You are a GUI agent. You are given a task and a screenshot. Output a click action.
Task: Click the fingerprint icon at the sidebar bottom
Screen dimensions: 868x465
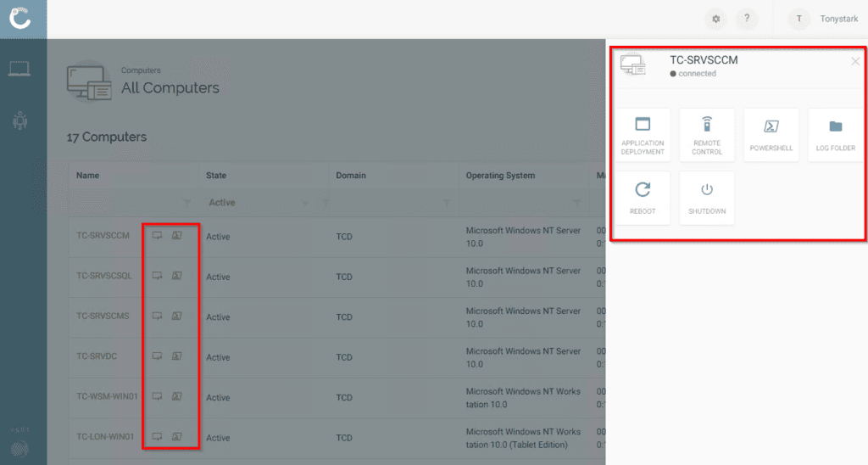pos(20,448)
